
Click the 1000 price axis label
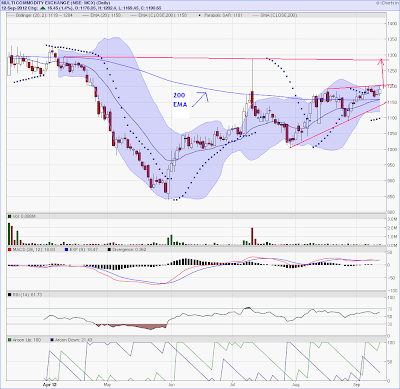point(392,149)
